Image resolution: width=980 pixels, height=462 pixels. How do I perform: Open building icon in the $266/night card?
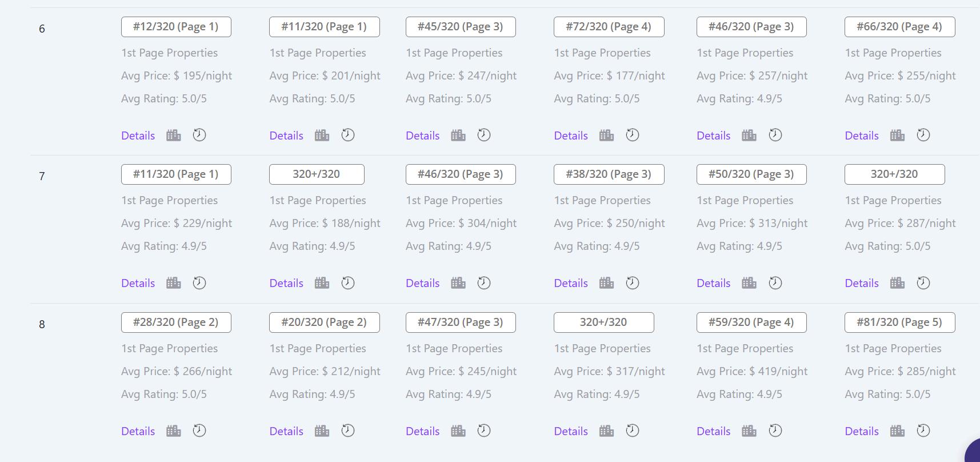tap(174, 431)
